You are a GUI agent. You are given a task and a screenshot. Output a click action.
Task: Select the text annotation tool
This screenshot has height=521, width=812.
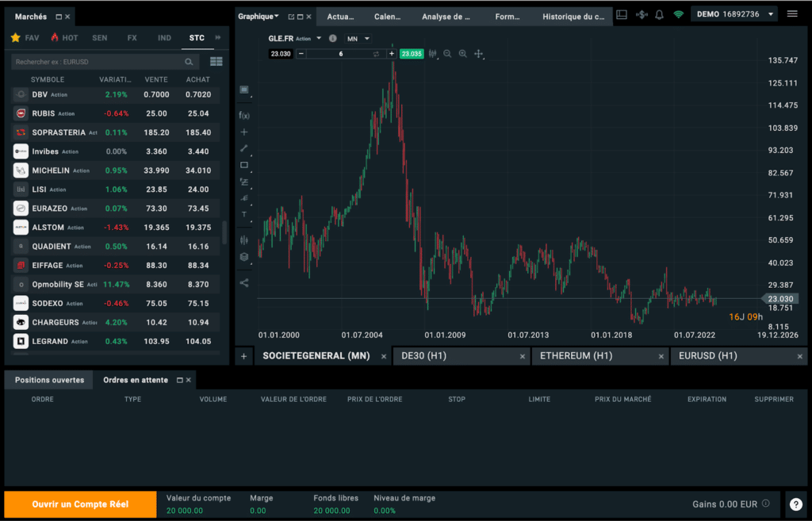(x=244, y=214)
